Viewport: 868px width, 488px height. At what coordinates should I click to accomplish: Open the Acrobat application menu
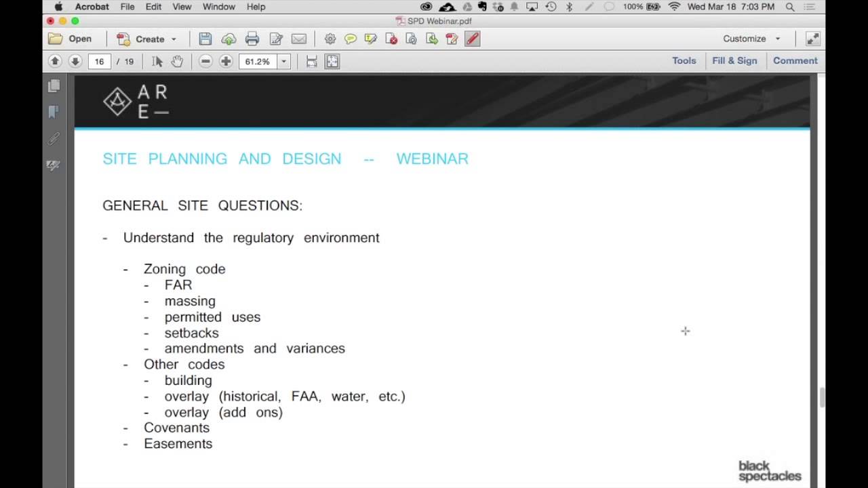coord(92,7)
